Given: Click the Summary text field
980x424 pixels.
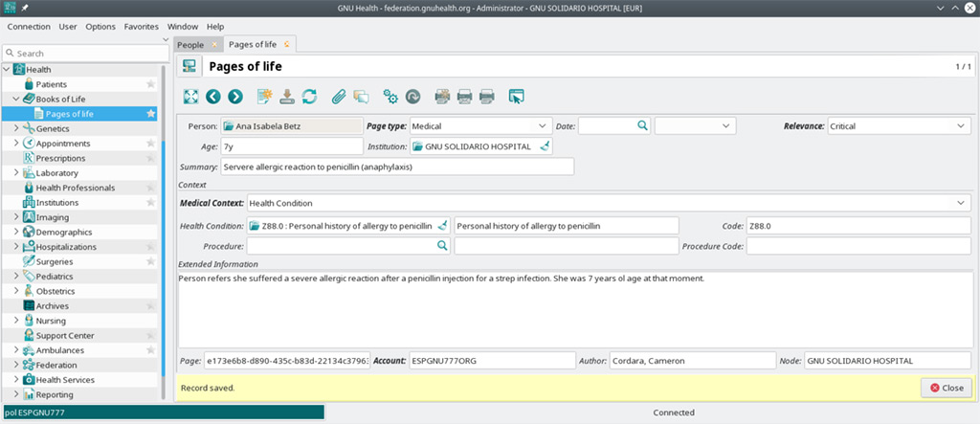Looking at the screenshot, I should [396, 167].
